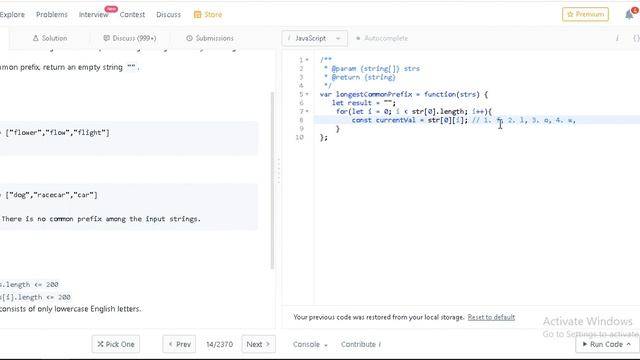Open the Explore menu

pyautogui.click(x=12, y=14)
